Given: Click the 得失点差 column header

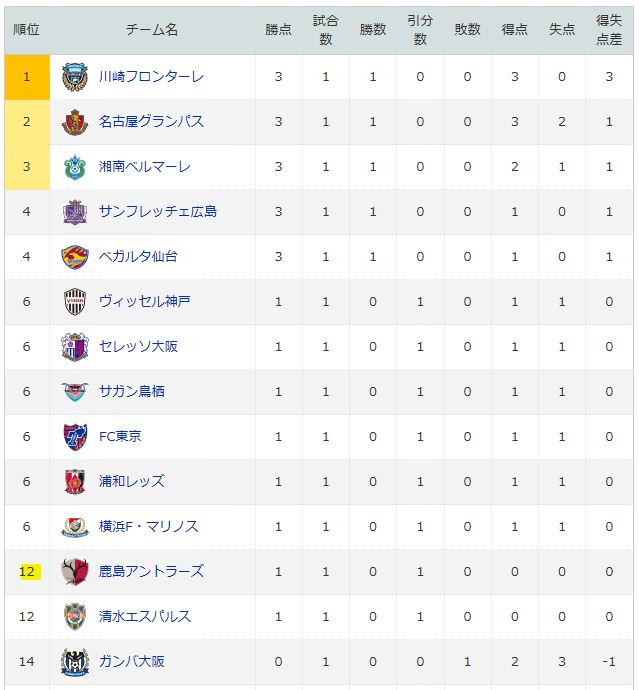Looking at the screenshot, I should 609,30.
